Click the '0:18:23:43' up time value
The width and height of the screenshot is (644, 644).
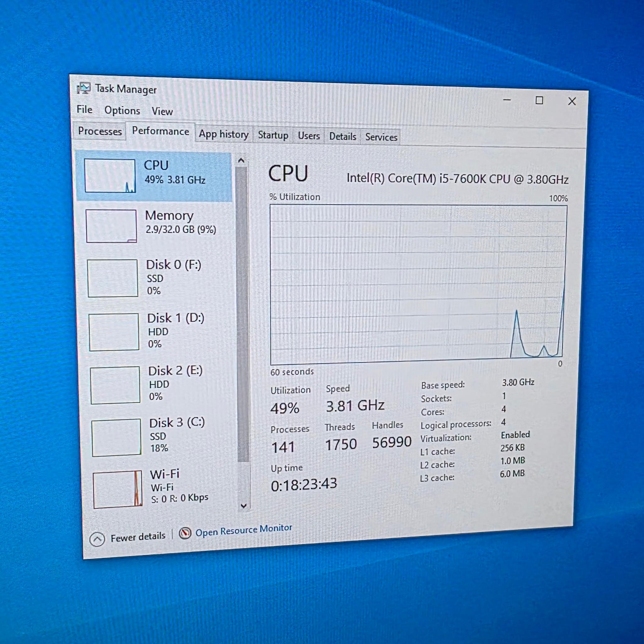coord(304,485)
